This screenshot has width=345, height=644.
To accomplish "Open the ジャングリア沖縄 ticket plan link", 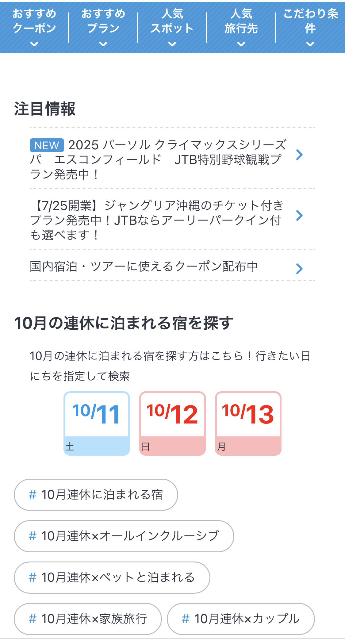I will click(x=156, y=220).
